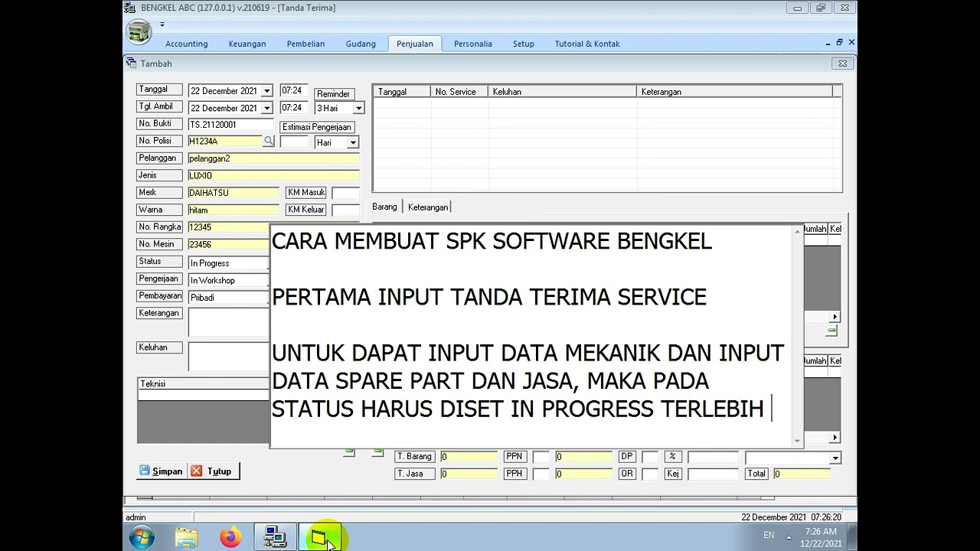Image resolution: width=980 pixels, height=551 pixels.
Task: Open the Pembelian menu
Action: 306,44
